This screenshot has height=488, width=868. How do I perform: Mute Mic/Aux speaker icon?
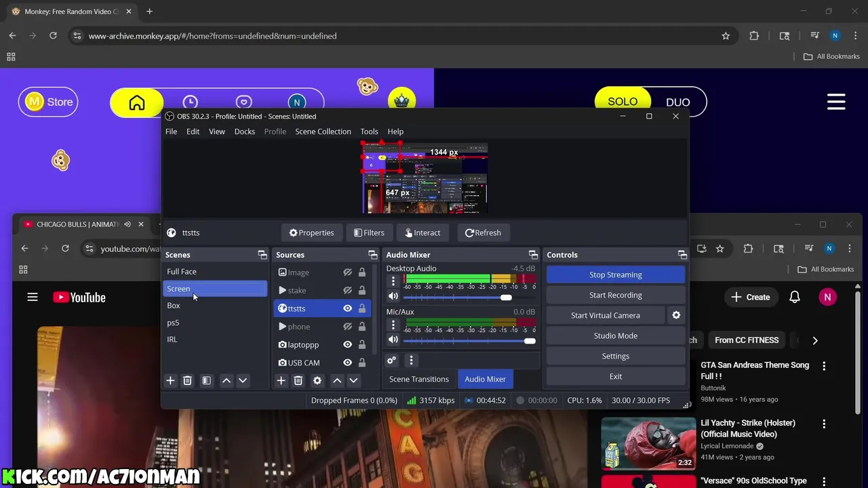point(393,340)
